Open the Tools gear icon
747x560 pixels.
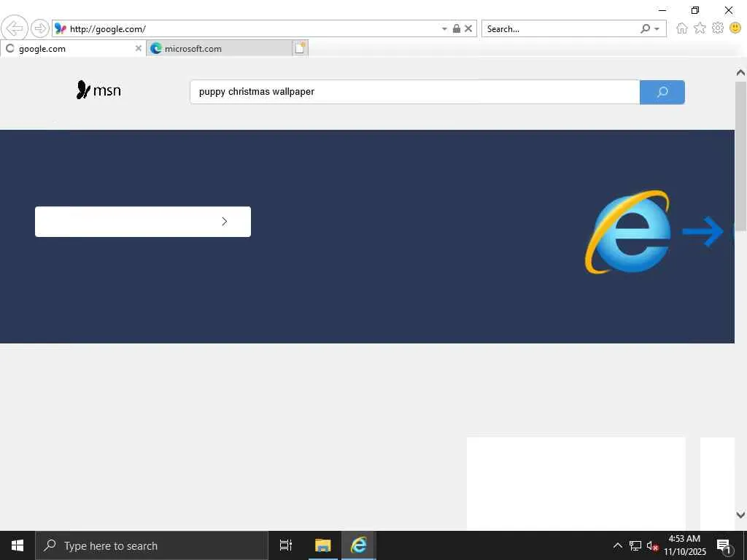[x=718, y=28]
